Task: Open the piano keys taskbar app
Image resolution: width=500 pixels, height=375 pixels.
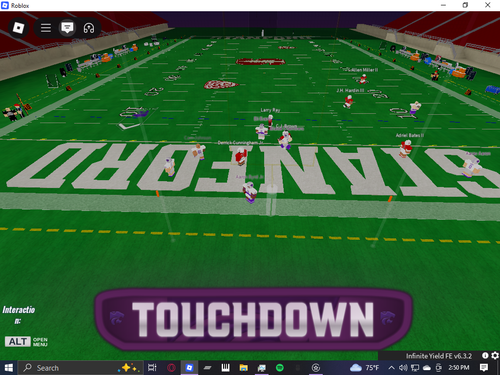Action: click(x=225, y=368)
